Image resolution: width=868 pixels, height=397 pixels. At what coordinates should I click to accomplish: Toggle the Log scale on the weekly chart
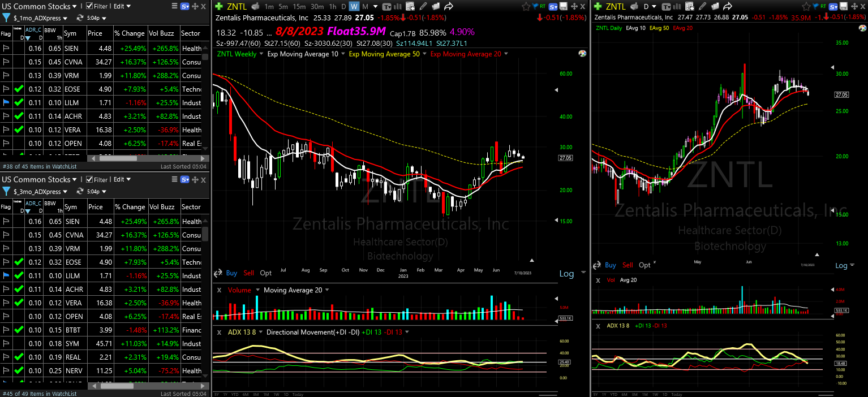click(566, 273)
